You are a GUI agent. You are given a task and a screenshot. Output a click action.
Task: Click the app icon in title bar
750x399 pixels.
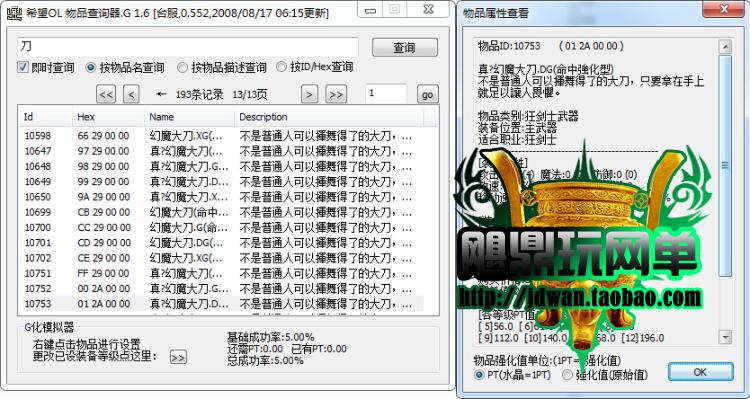coord(14,13)
